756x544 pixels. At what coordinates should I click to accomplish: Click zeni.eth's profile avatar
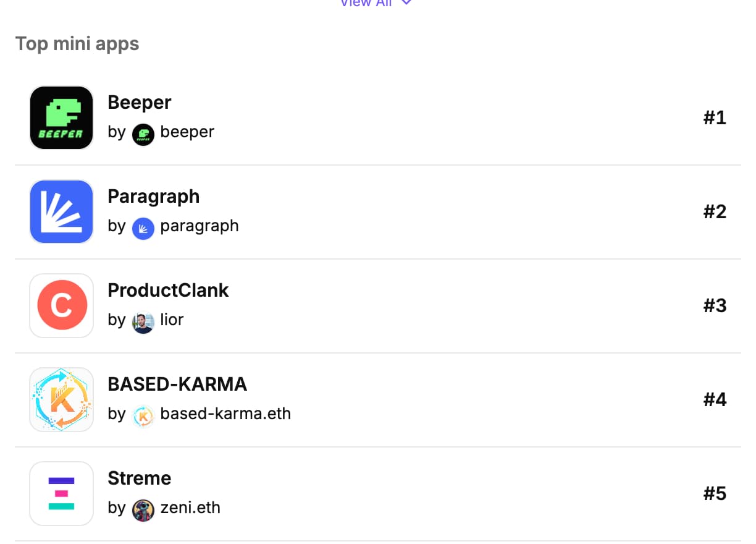[143, 508]
